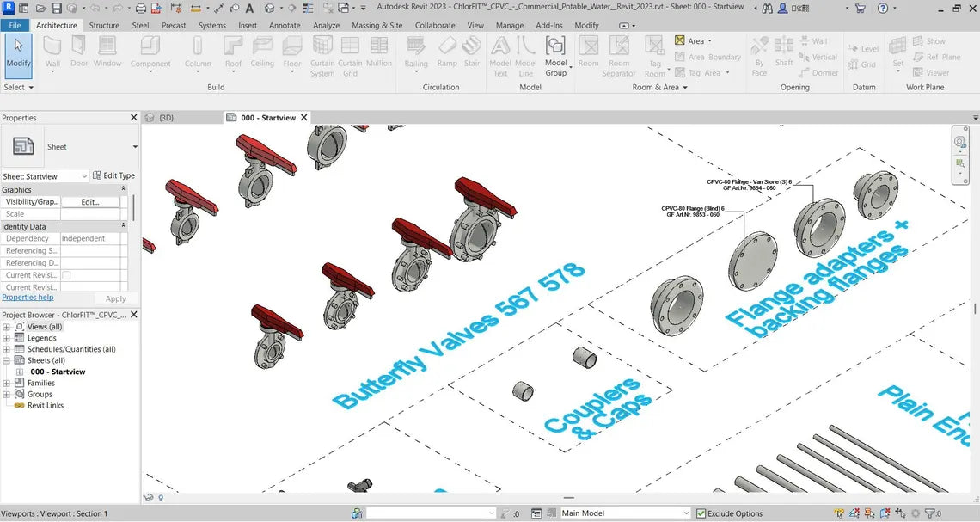Expand the Room & Area panel
The height and width of the screenshot is (522, 980).
click(659, 88)
